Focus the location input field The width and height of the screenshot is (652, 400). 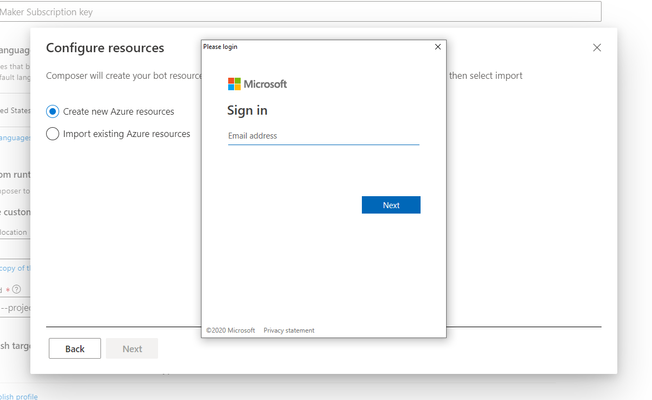(x=15, y=233)
